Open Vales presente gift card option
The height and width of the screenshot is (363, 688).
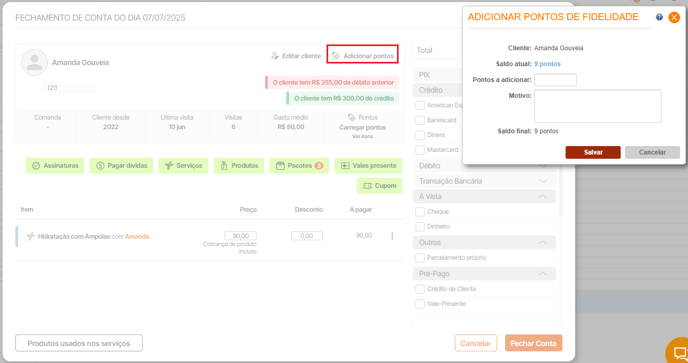[368, 165]
